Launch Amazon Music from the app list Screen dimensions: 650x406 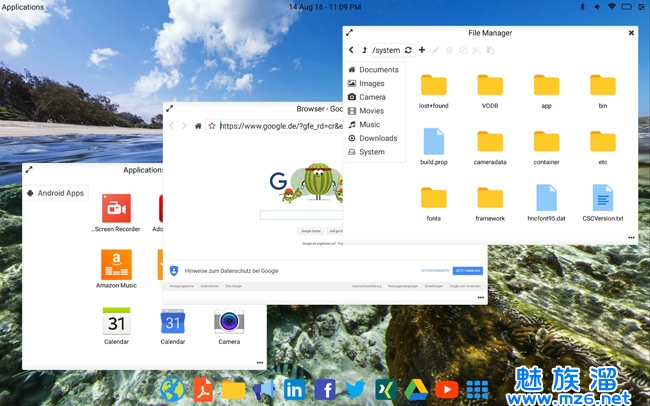click(x=117, y=265)
